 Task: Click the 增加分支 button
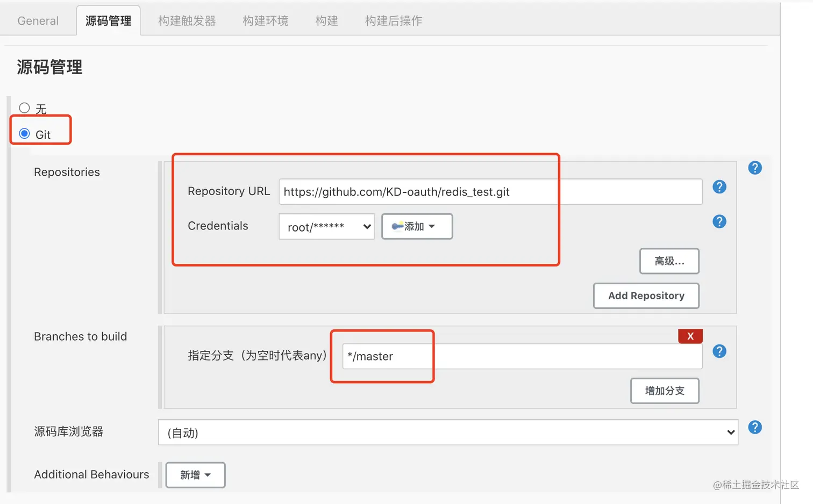click(665, 391)
